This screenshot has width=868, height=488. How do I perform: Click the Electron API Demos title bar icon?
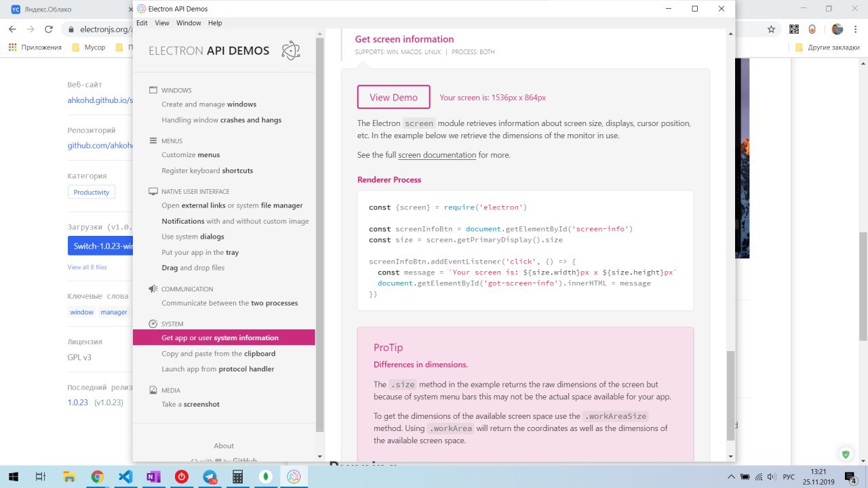point(141,9)
